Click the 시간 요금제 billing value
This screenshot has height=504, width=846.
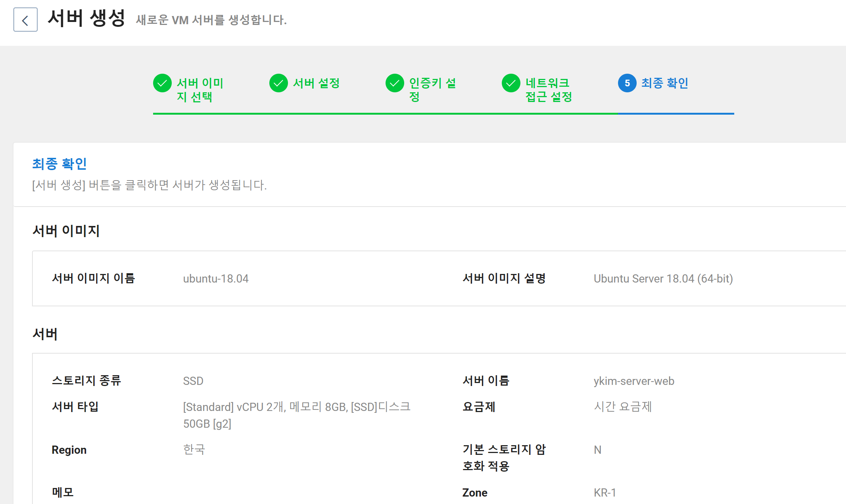[x=622, y=407]
